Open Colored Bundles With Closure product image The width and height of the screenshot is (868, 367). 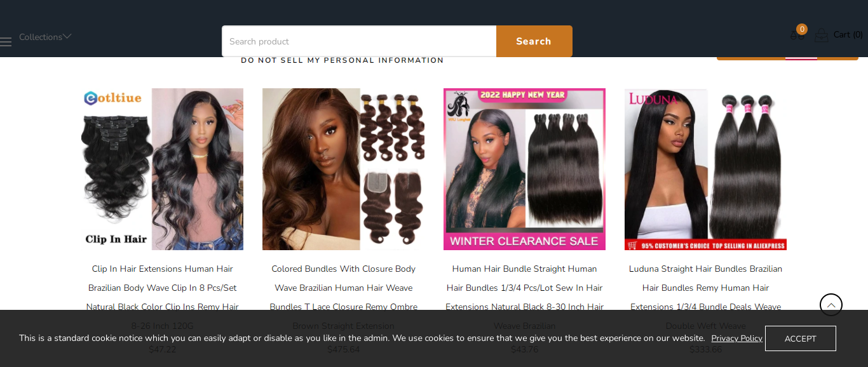click(343, 169)
